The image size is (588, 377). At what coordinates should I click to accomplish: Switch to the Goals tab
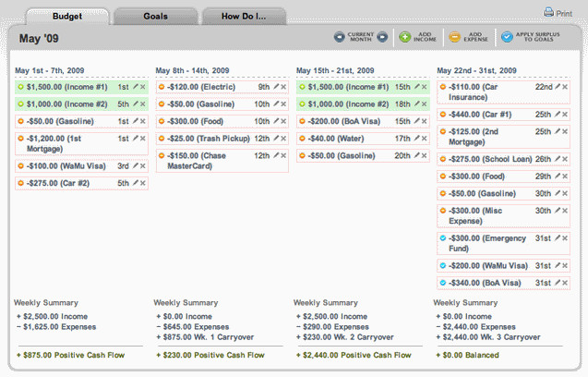click(x=154, y=17)
